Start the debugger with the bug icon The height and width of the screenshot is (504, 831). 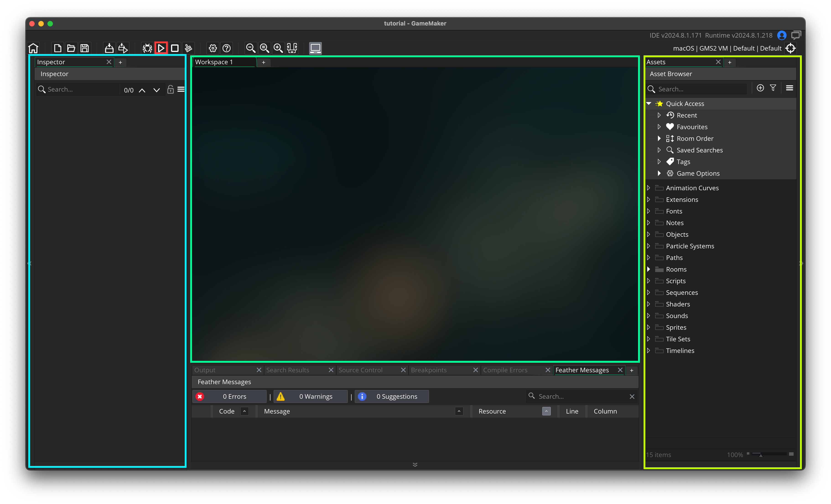[147, 48]
